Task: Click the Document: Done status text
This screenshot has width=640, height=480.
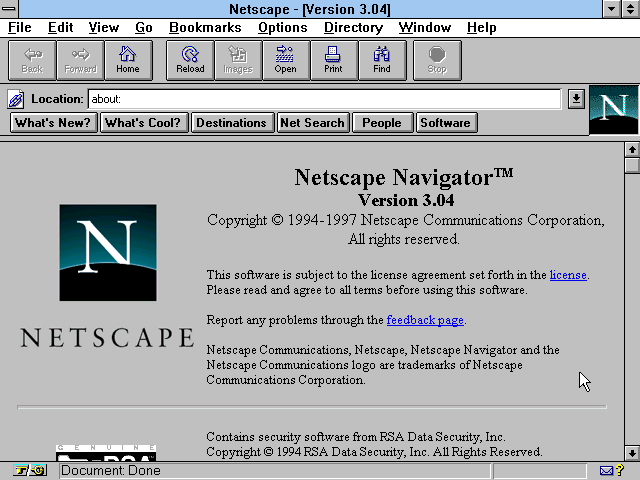Action: (111, 471)
